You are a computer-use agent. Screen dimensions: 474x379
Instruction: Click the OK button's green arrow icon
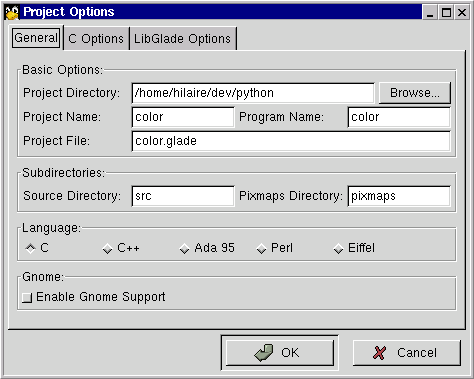(x=264, y=353)
